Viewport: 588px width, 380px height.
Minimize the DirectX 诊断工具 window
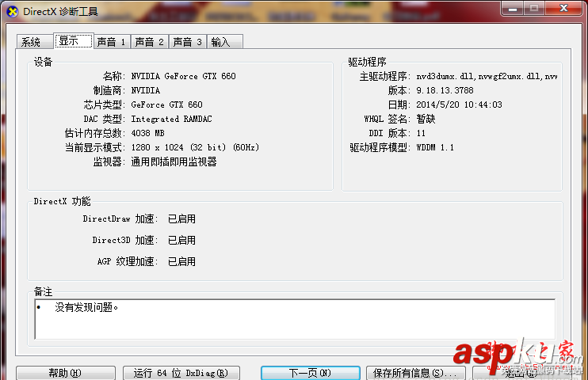pos(512,9)
